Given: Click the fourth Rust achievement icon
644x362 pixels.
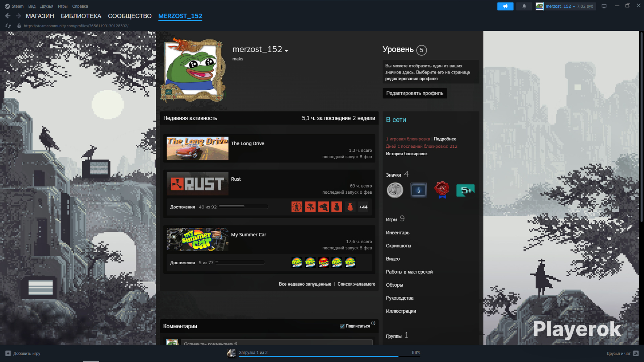Looking at the screenshot, I should click(x=336, y=207).
